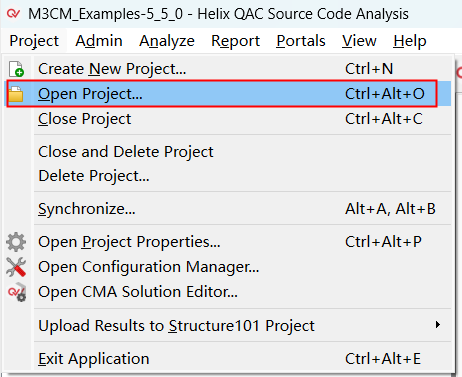Open the Project menu
The height and width of the screenshot is (377, 462).
pos(34,41)
